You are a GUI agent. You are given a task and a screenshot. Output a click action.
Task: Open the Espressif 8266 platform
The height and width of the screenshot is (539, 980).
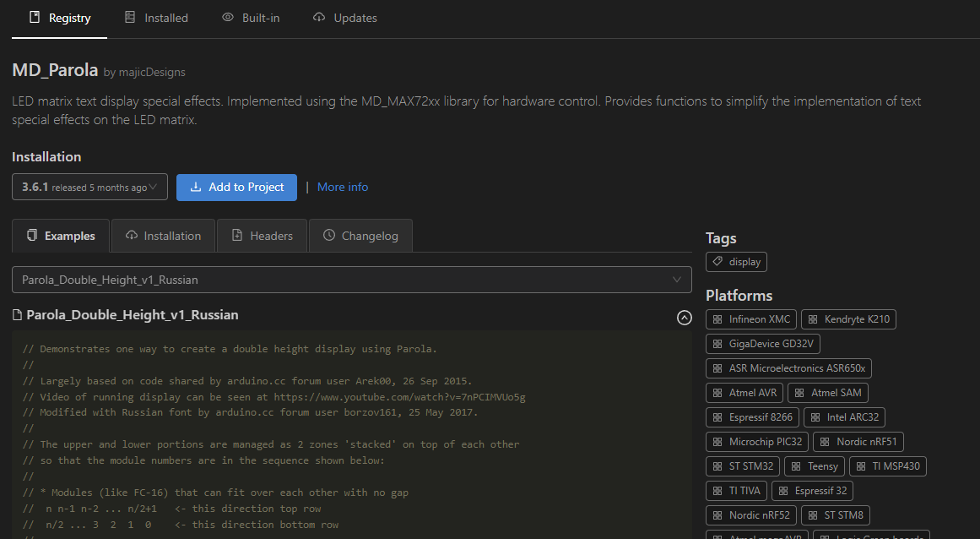(752, 417)
